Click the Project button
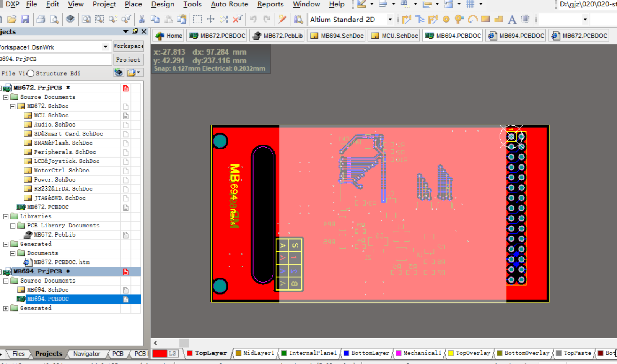The width and height of the screenshot is (617, 364). coord(128,59)
